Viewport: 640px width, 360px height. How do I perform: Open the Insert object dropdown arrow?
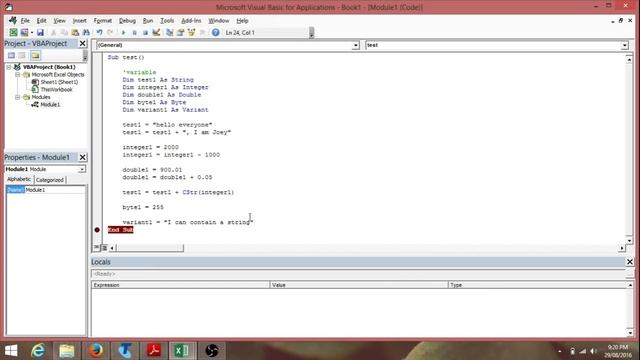(x=31, y=32)
